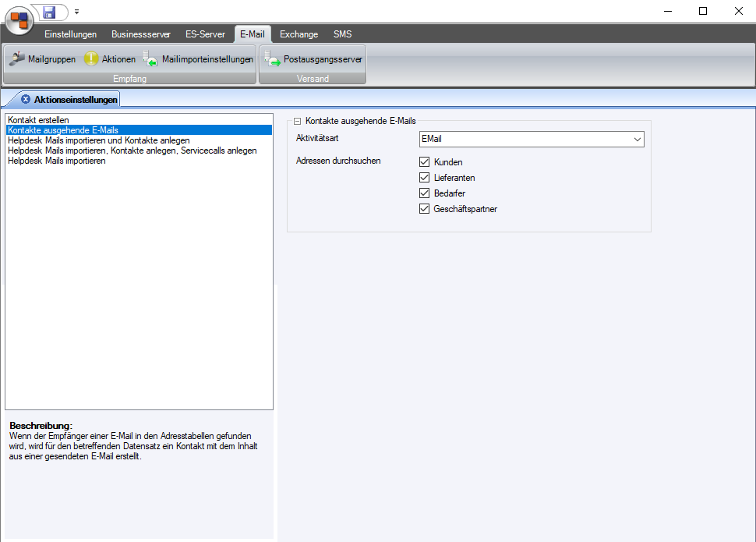The height and width of the screenshot is (542, 756).
Task: Open the Aktivitätsart dropdown
Action: pos(638,140)
